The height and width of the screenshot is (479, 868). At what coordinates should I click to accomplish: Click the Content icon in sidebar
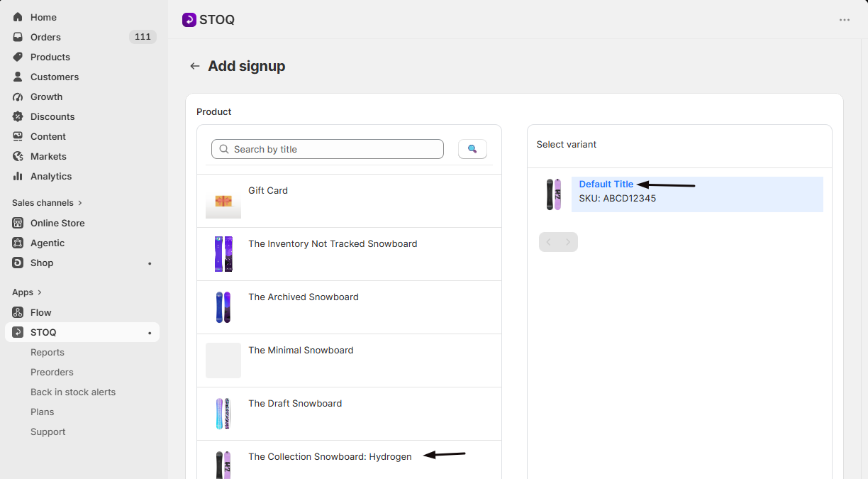coord(18,136)
